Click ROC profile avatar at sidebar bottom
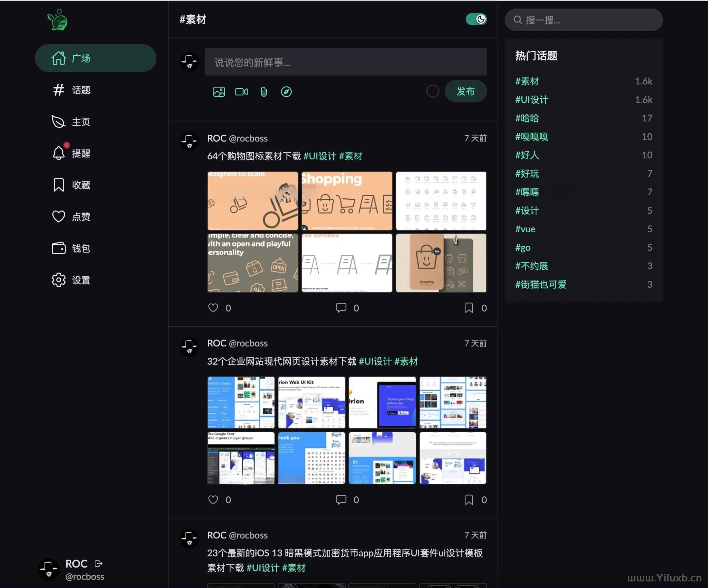 click(x=49, y=570)
